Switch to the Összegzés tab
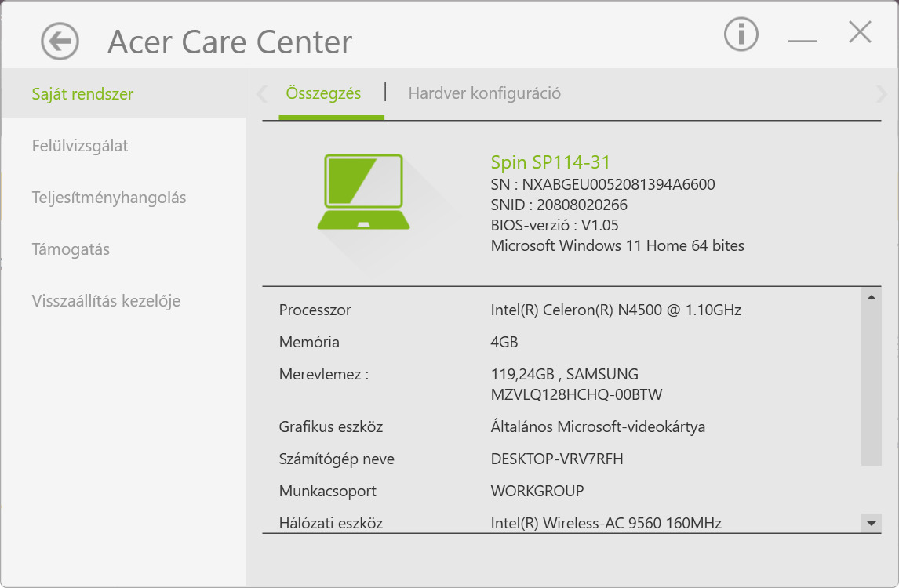Screen dimensions: 899x588 [323, 93]
